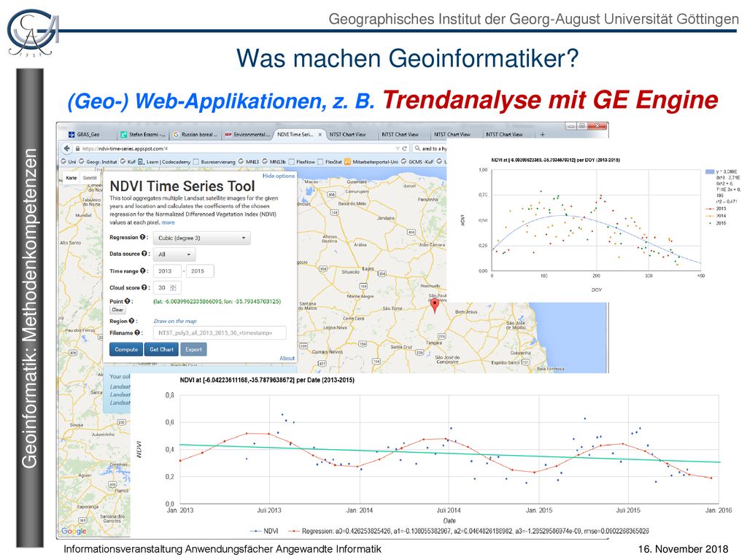Click the help icon next to Point
This screenshot has width=747, height=560.
coord(127,301)
